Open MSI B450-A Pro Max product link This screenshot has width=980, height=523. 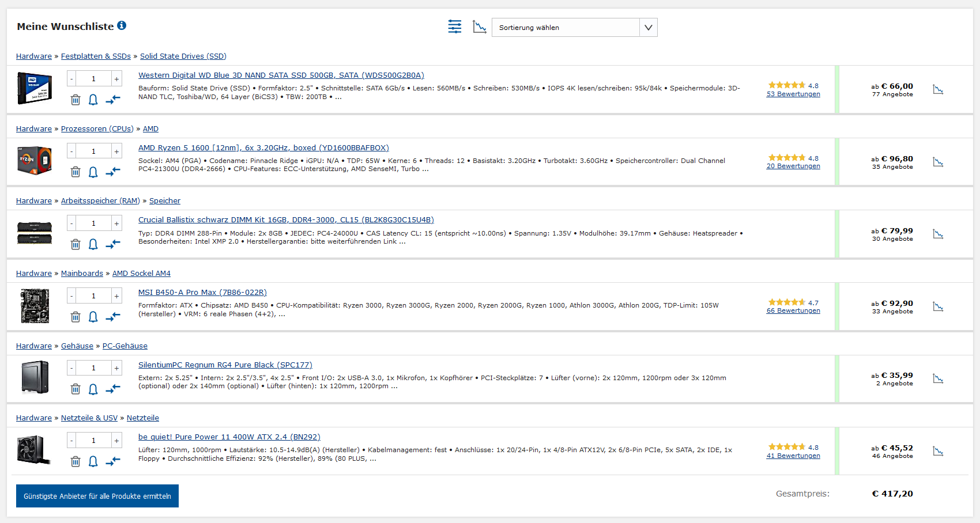[x=202, y=293]
